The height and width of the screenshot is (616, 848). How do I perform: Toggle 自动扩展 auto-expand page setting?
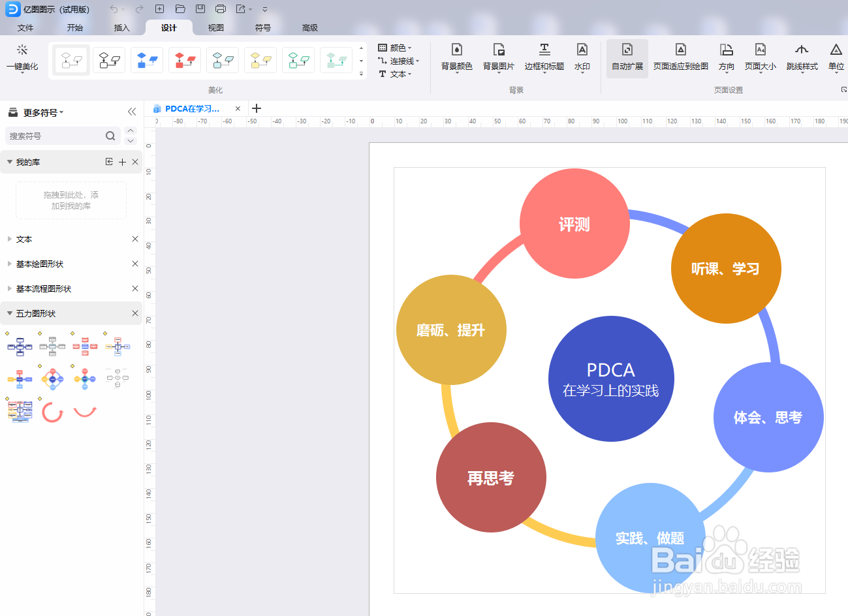point(626,57)
